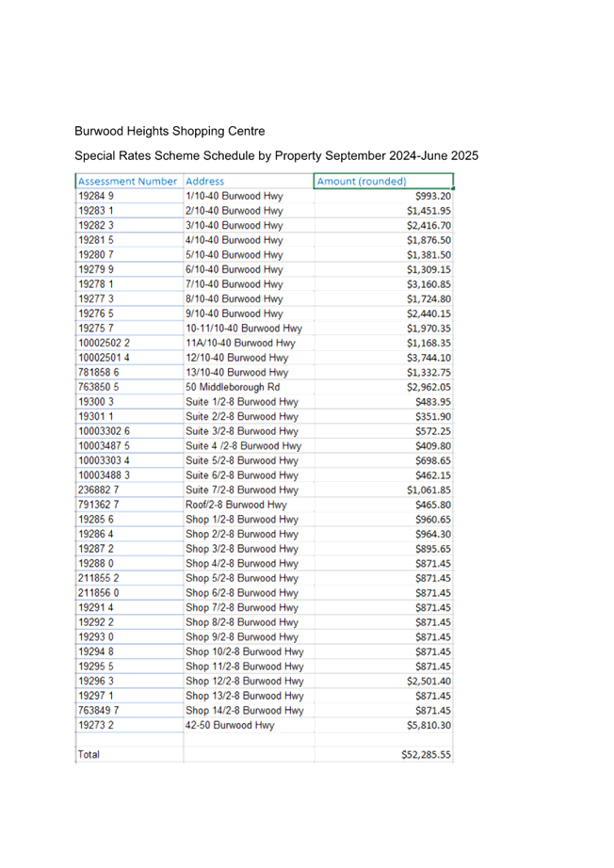
Task: Select the amount $5,810.30
Action: click(x=428, y=725)
